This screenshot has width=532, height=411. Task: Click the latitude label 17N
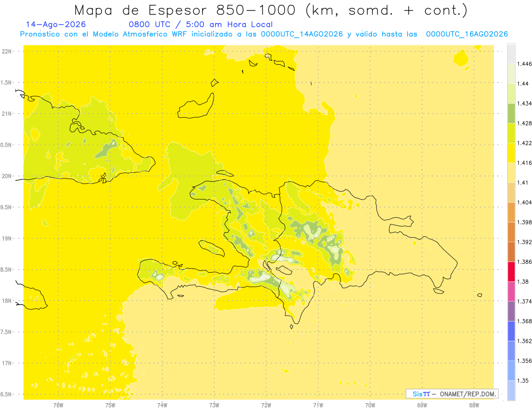click(x=7, y=364)
